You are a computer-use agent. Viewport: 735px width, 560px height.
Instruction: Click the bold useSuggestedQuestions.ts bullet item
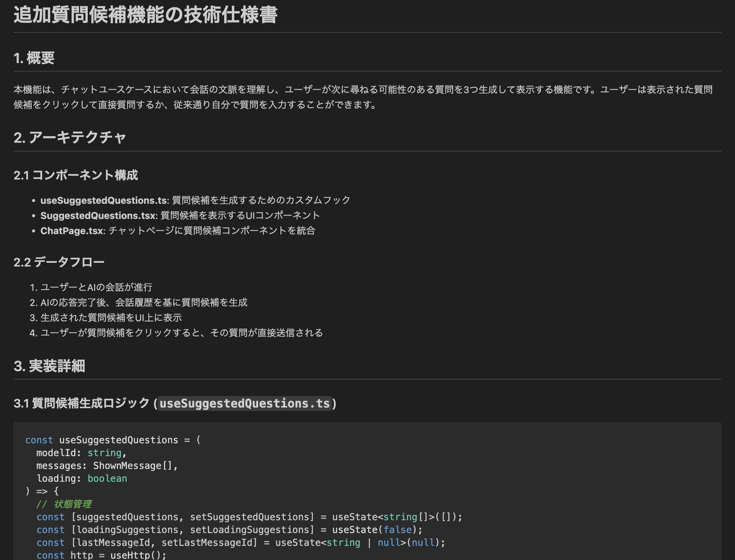point(104,200)
